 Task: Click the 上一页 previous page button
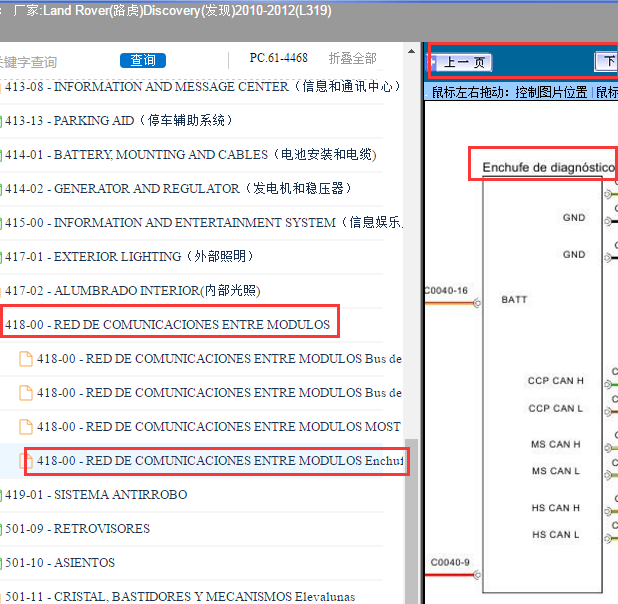coord(462,62)
